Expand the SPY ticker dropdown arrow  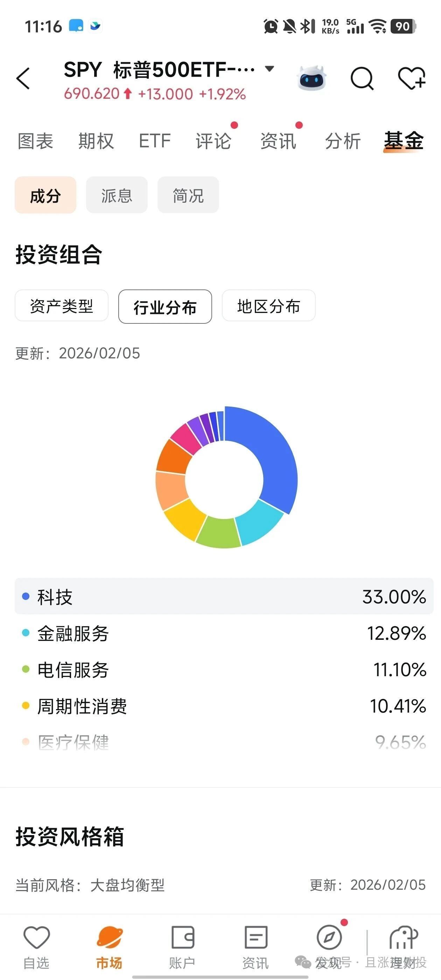pyautogui.click(x=269, y=69)
